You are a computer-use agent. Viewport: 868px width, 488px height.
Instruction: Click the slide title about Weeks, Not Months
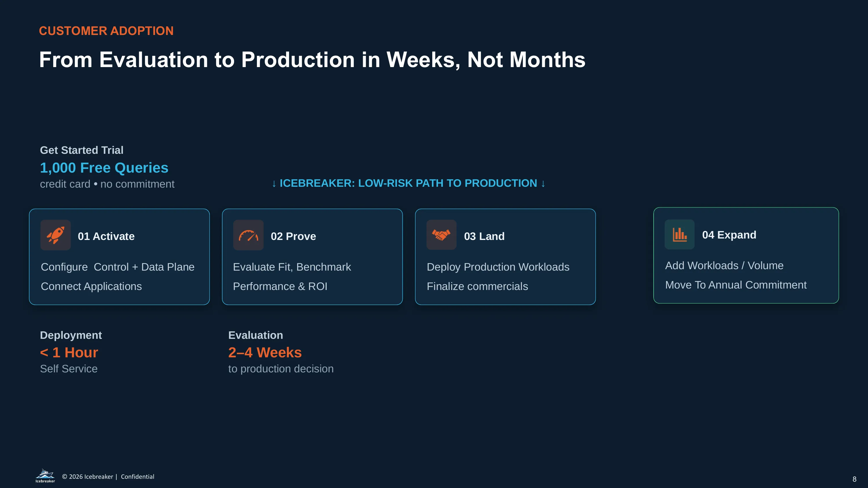point(312,60)
